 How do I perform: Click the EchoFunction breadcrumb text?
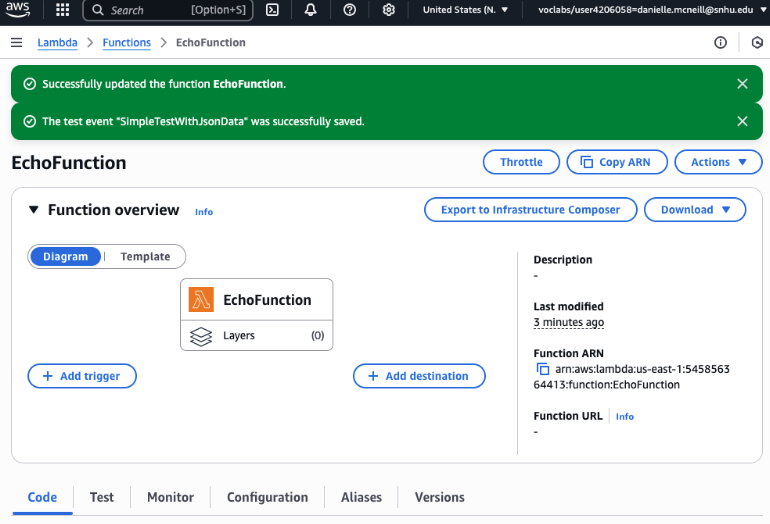click(211, 43)
